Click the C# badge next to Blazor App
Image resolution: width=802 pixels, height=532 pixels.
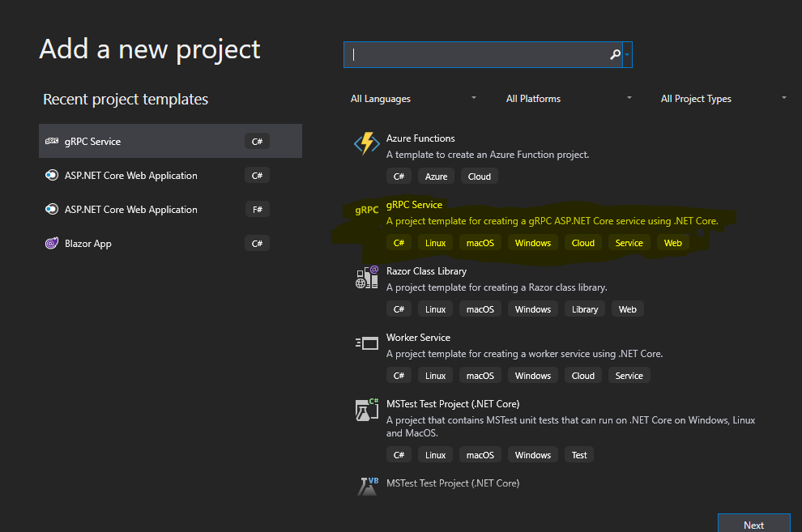[256, 243]
